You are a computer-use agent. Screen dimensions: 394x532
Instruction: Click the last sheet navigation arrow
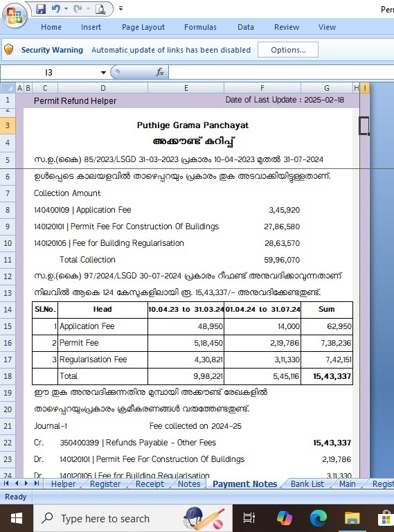pos(37,483)
